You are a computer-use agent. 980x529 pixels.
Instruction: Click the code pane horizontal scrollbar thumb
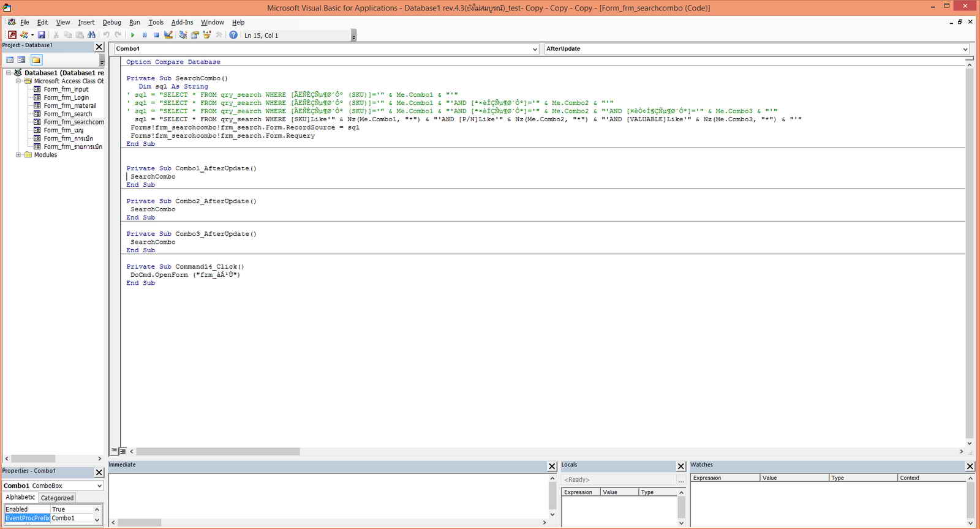click(217, 451)
